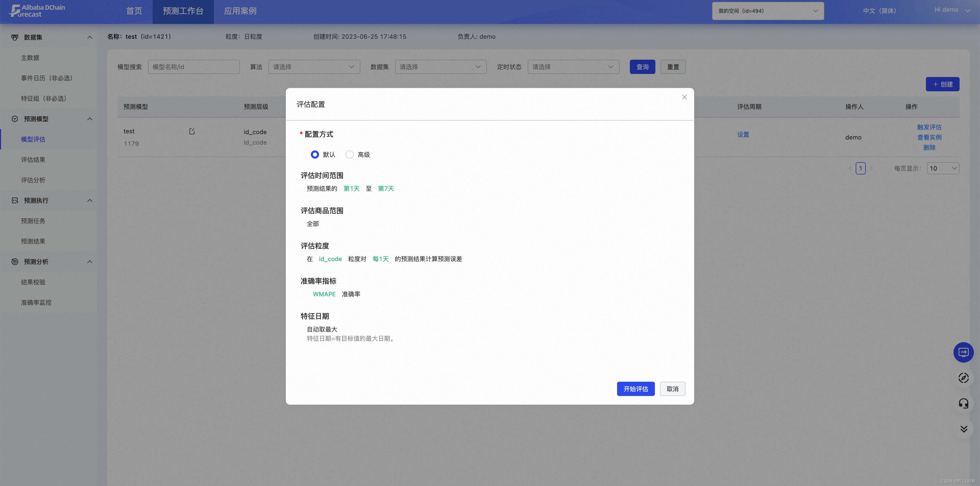Open the 定时状态 select dropdown
This screenshot has width=980, height=486.
coord(573,67)
